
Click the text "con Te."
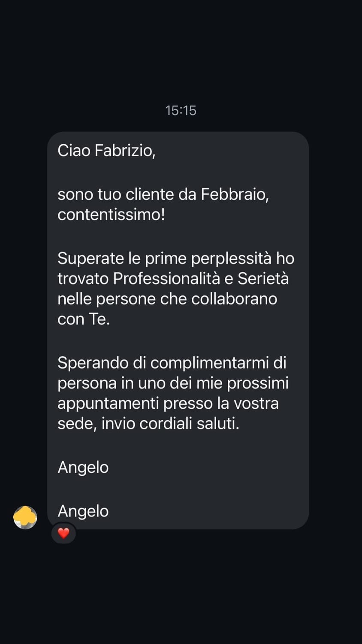point(84,319)
